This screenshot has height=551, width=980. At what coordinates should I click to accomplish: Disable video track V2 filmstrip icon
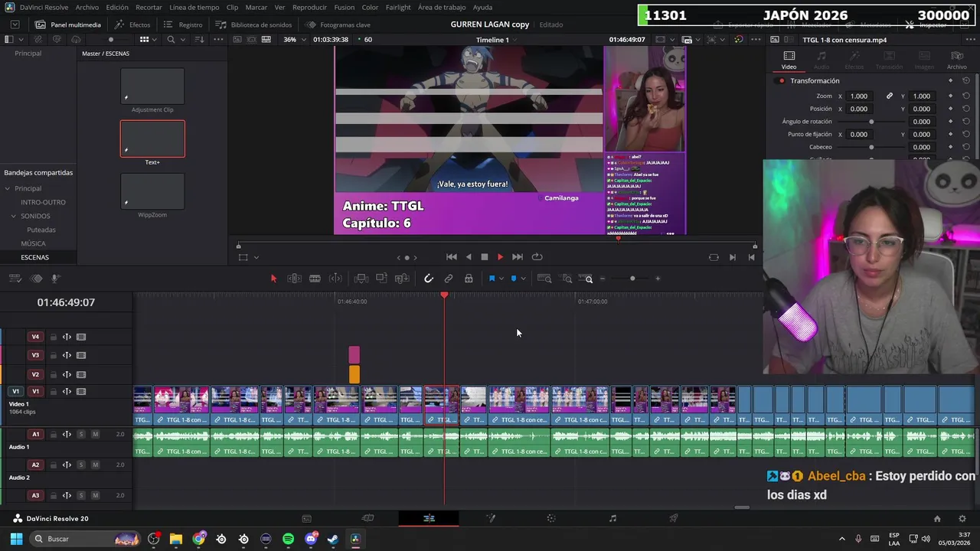(x=81, y=374)
